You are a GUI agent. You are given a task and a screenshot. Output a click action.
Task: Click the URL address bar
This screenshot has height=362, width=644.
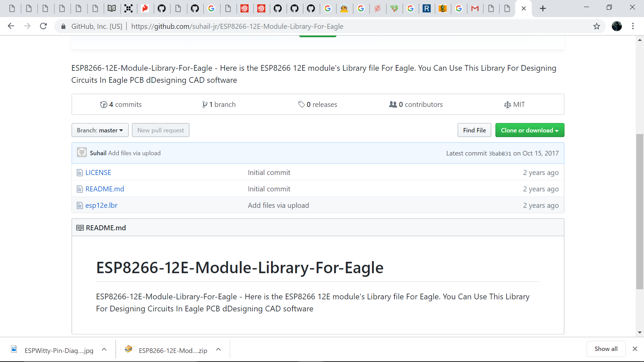[x=302, y=26]
